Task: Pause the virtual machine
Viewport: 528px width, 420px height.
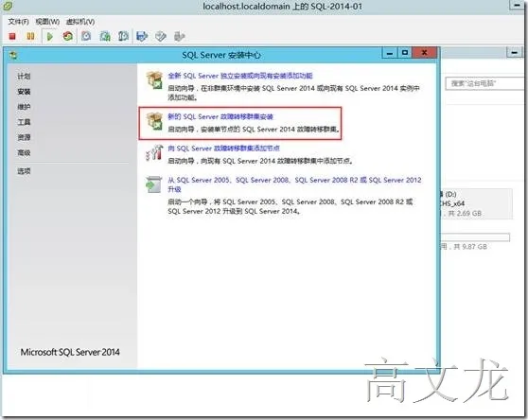Action: [x=30, y=36]
